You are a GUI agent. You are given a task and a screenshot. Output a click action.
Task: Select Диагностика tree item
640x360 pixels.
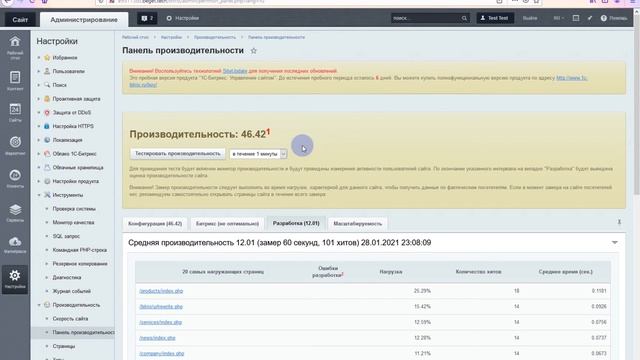[67, 278]
